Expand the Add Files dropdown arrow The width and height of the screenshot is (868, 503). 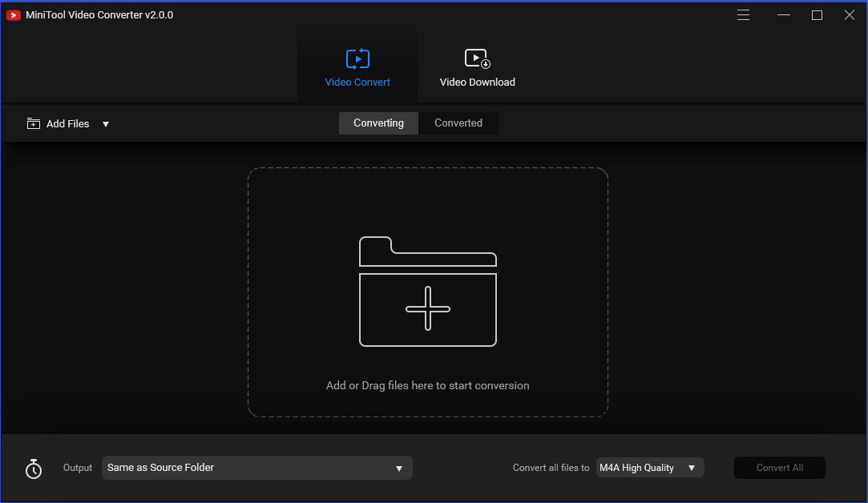tap(105, 123)
